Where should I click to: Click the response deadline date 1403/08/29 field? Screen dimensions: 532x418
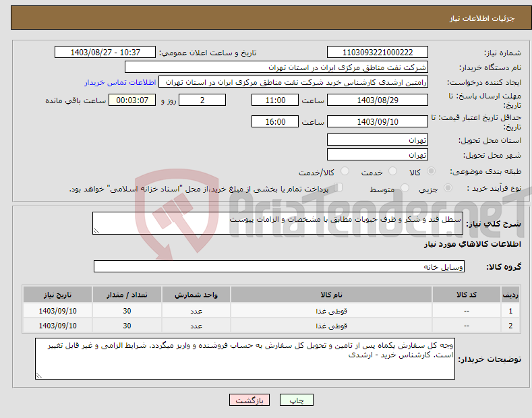pos(378,100)
